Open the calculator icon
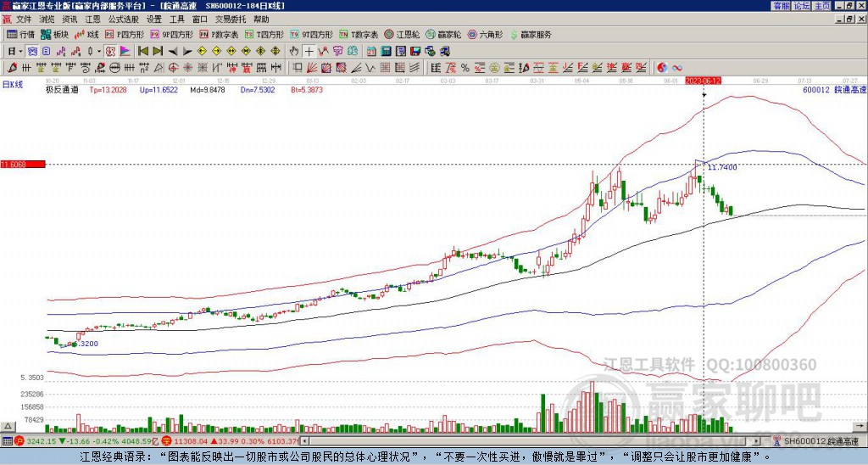Image resolution: width=868 pixels, height=465 pixels. 386,52
